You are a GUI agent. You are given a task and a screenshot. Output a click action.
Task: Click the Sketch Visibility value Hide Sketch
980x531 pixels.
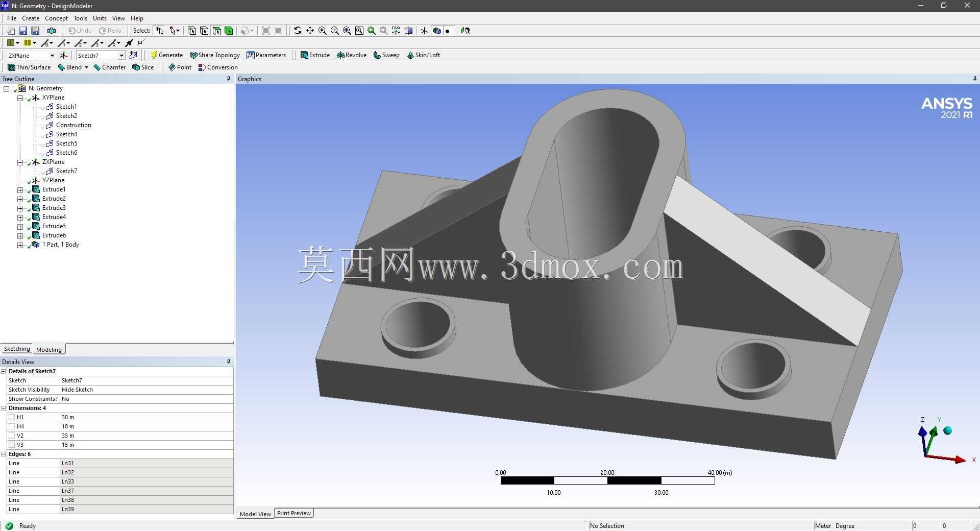146,390
